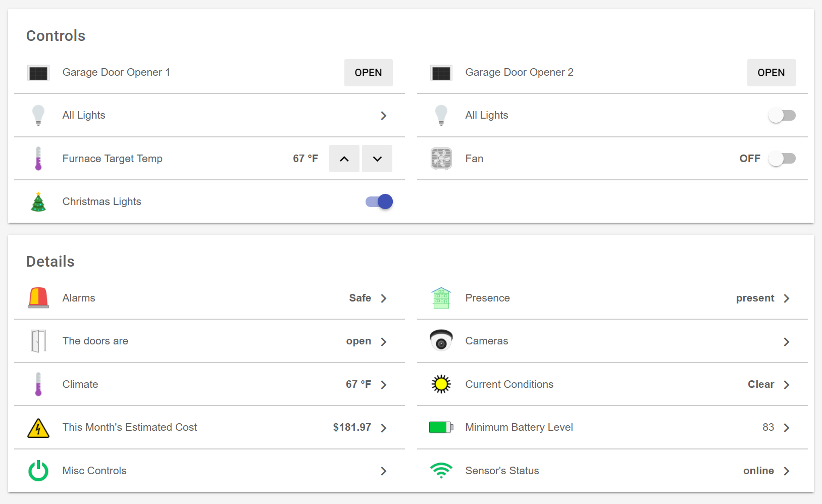
Task: Enable the Fan toggle switch
Action: coord(782,159)
